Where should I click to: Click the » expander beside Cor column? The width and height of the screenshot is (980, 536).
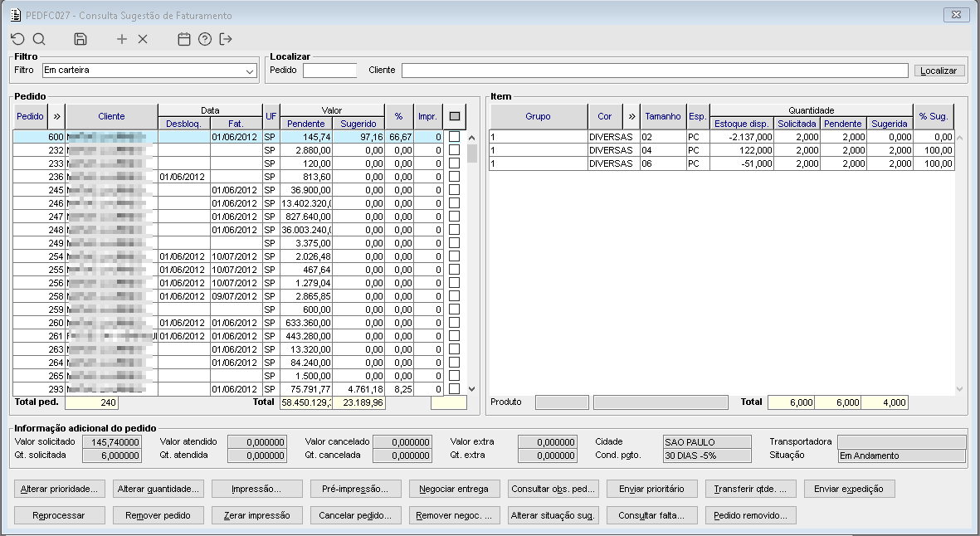(631, 117)
